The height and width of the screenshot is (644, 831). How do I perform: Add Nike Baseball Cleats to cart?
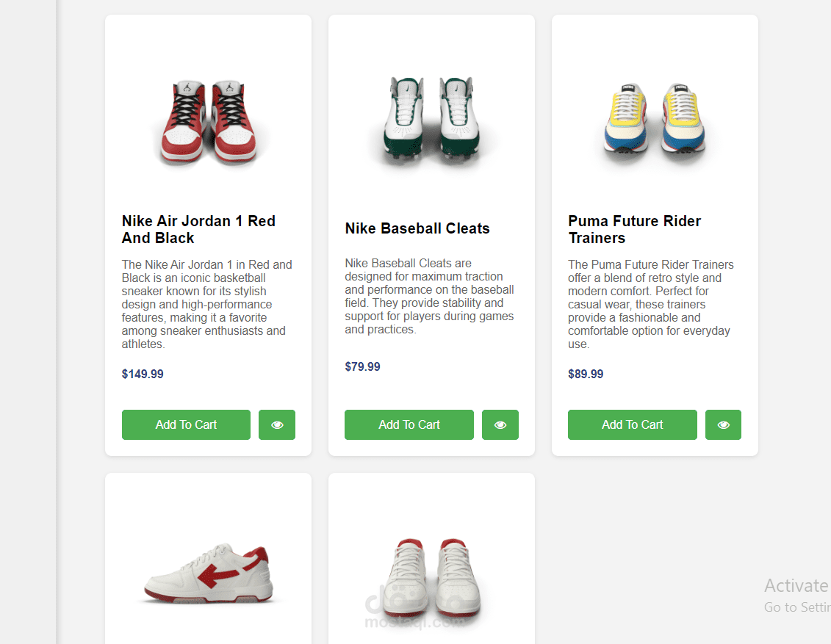pos(409,424)
